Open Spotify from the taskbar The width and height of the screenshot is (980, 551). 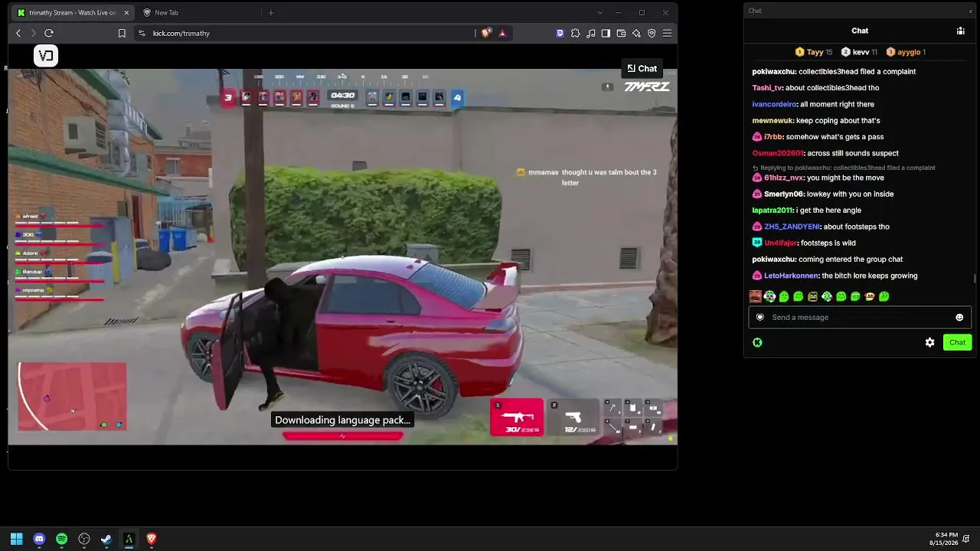click(x=61, y=539)
